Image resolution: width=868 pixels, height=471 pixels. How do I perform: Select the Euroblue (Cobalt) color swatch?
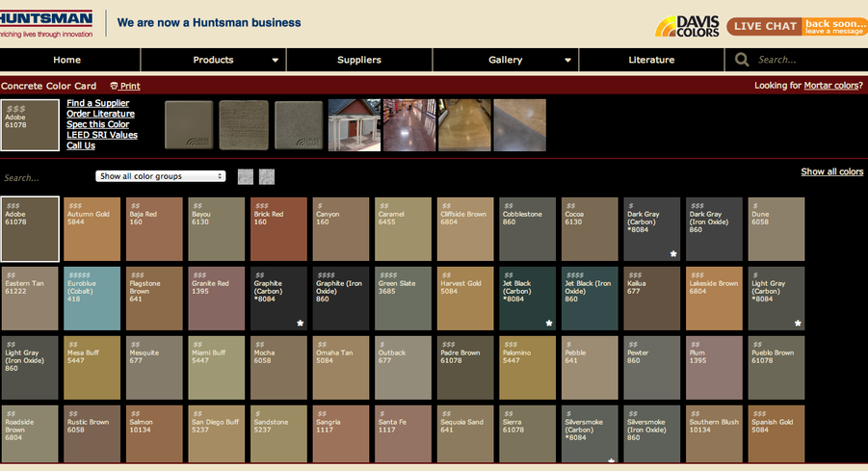coord(92,299)
